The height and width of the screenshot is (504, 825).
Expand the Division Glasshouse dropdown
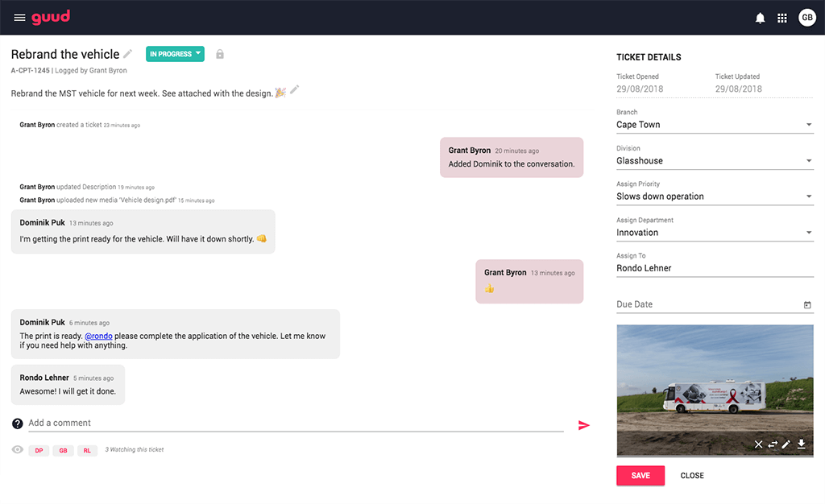point(715,161)
